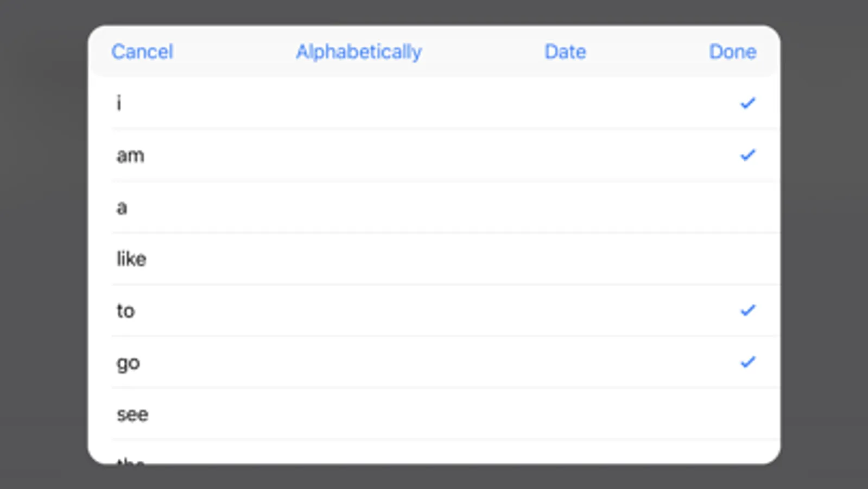Tap the "to" word label

point(125,311)
